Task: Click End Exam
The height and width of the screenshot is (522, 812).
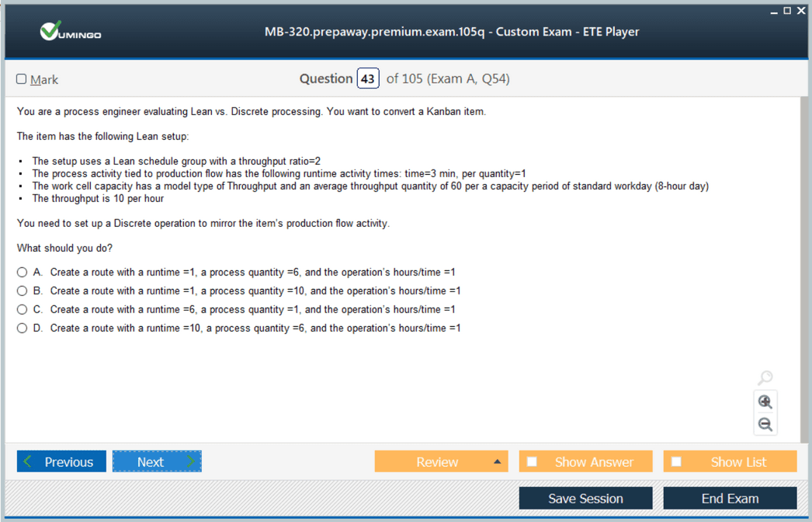Action: (x=730, y=498)
